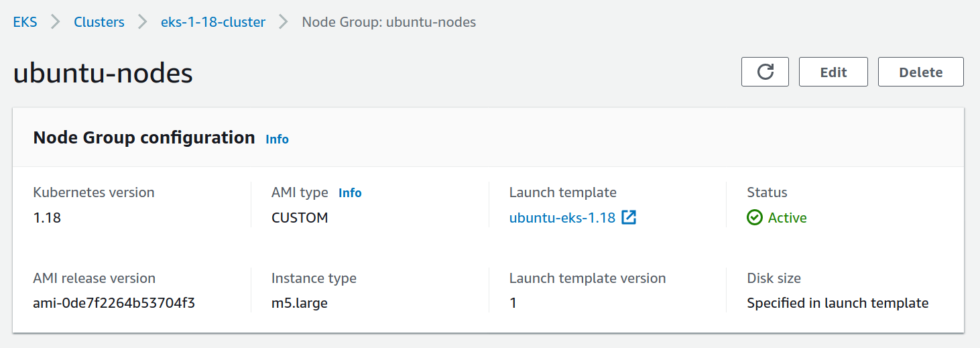Open Info link next to AMI type

(350, 192)
